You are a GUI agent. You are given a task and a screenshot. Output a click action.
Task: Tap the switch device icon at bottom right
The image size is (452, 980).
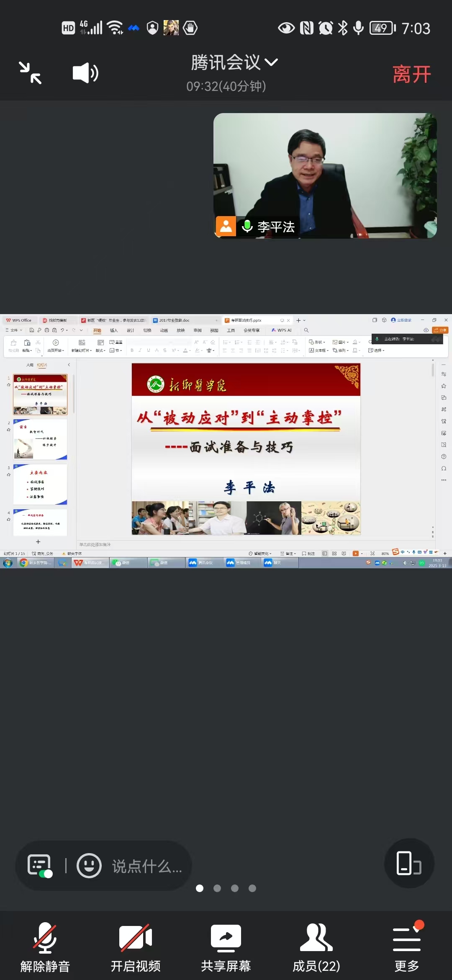point(409,863)
